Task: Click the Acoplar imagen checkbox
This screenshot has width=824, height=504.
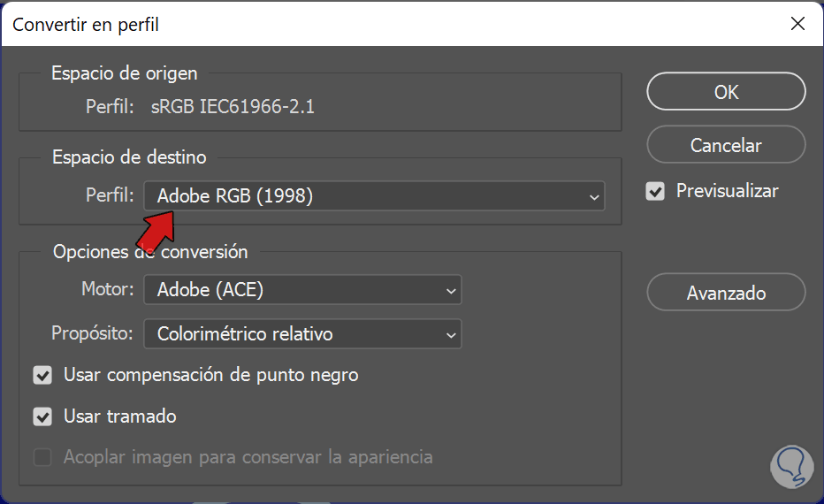Action: click(42, 458)
